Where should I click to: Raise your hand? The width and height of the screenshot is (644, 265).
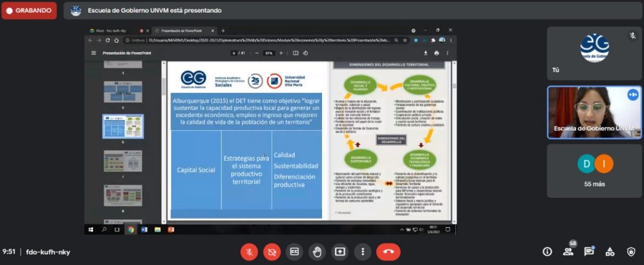[317, 252]
